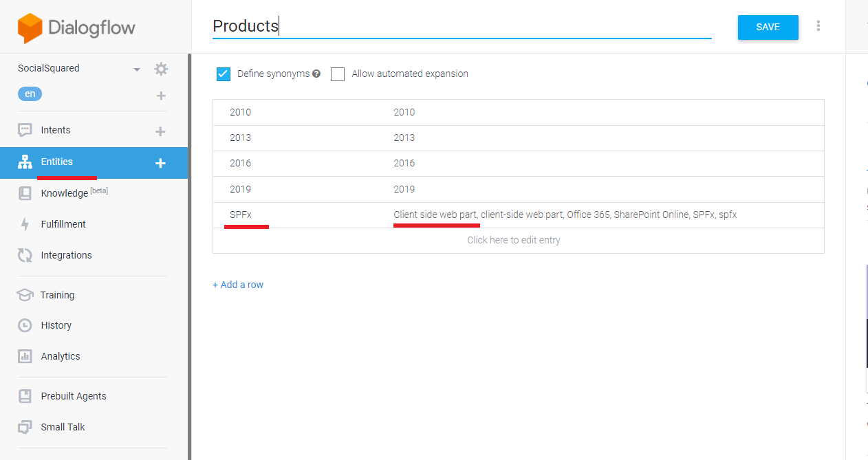Create new entity with plus icon
This screenshot has height=460, width=868.
160,163
